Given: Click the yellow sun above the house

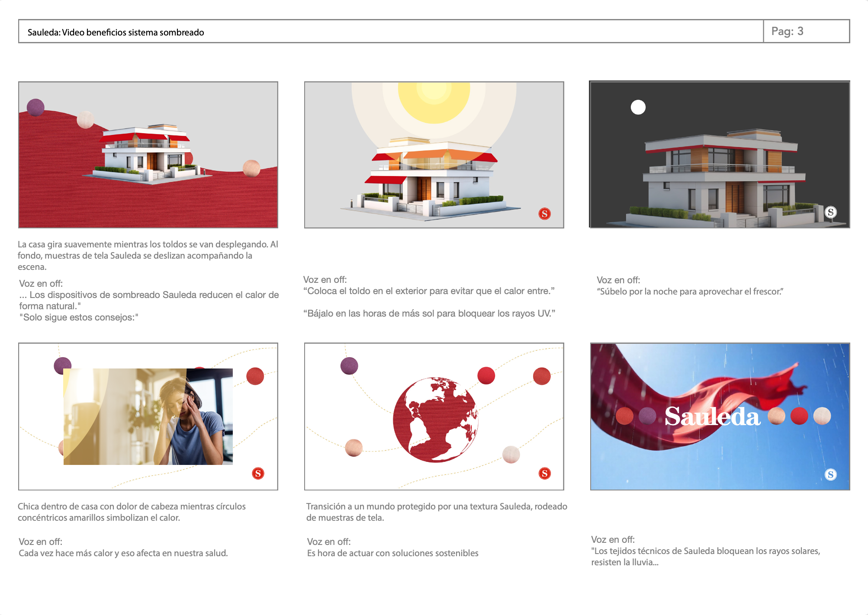Looking at the screenshot, I should [434, 102].
